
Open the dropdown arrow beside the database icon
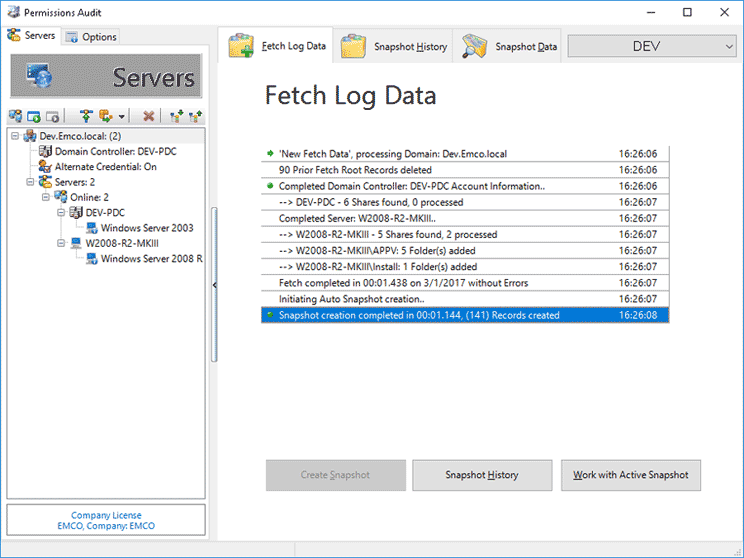pos(121,118)
